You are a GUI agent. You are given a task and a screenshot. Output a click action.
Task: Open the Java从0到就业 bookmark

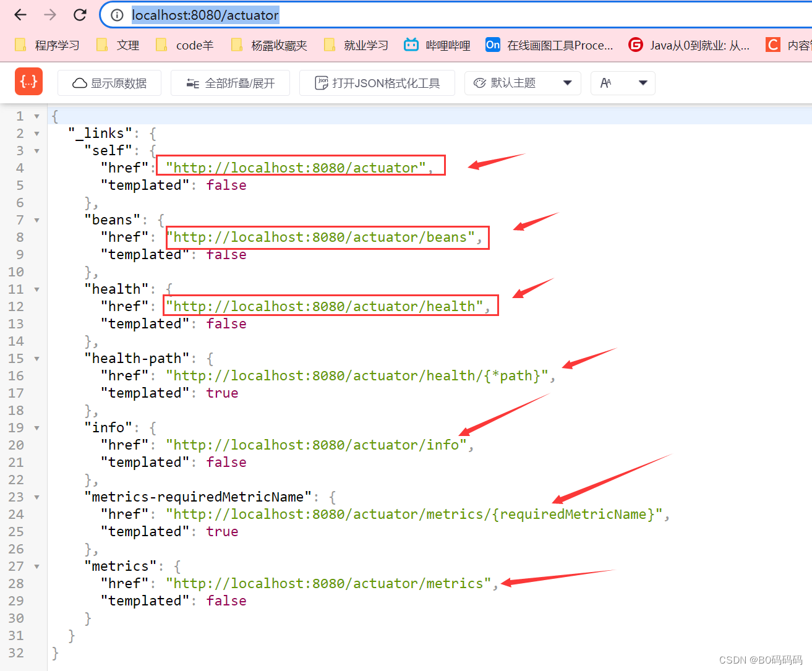click(x=689, y=45)
